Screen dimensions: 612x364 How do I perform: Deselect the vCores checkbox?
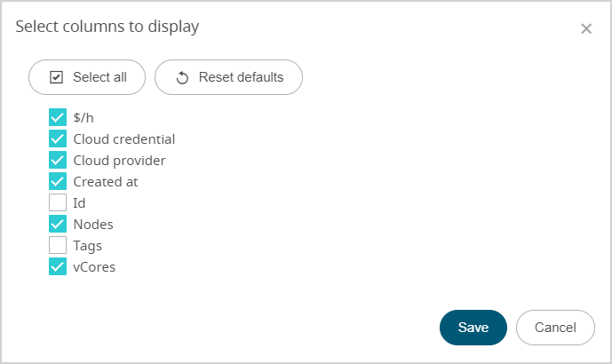(x=58, y=267)
